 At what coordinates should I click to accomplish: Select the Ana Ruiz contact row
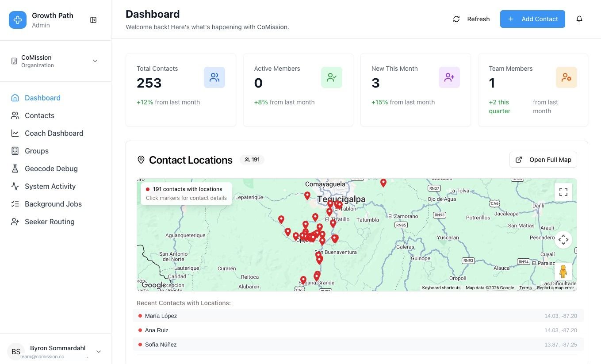point(358,330)
